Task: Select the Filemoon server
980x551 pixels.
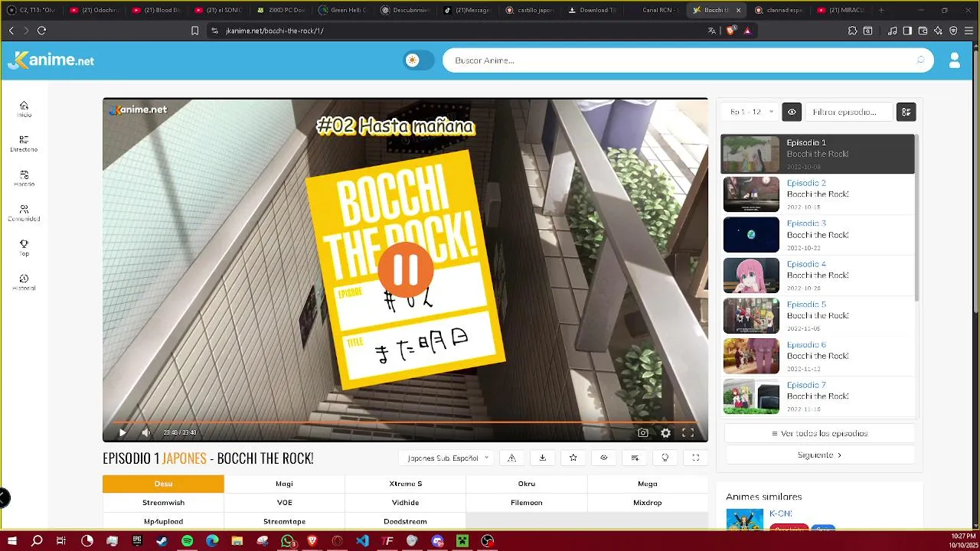Action: click(x=526, y=503)
